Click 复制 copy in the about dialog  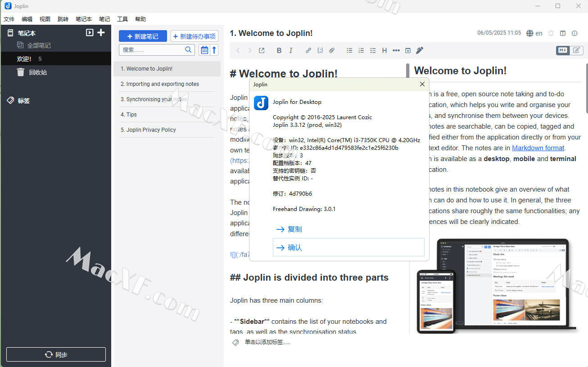tap(348, 229)
